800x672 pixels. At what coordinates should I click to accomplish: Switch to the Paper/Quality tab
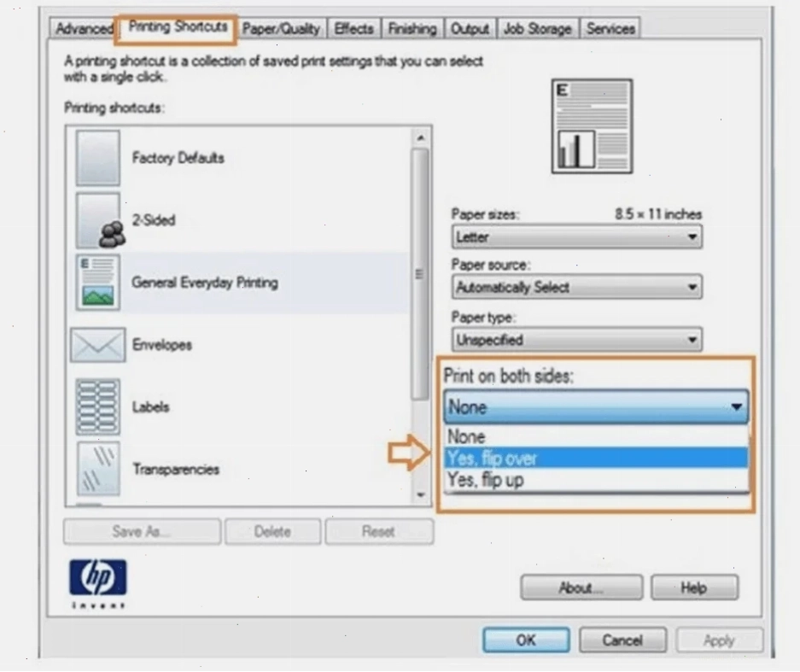click(281, 28)
